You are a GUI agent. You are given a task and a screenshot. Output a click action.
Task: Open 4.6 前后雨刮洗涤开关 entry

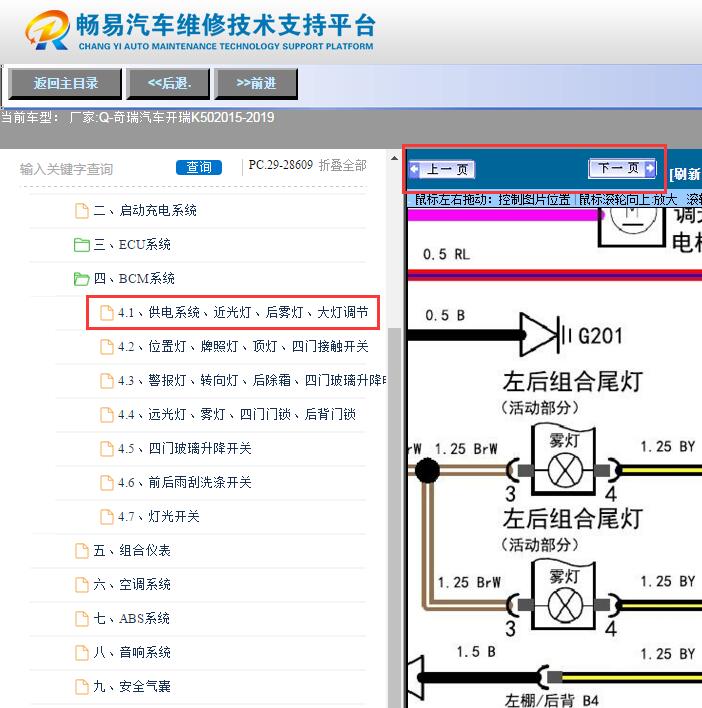(185, 482)
